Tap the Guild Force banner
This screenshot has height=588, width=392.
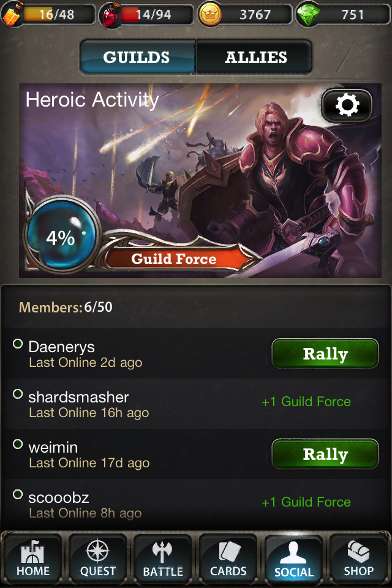click(x=174, y=258)
